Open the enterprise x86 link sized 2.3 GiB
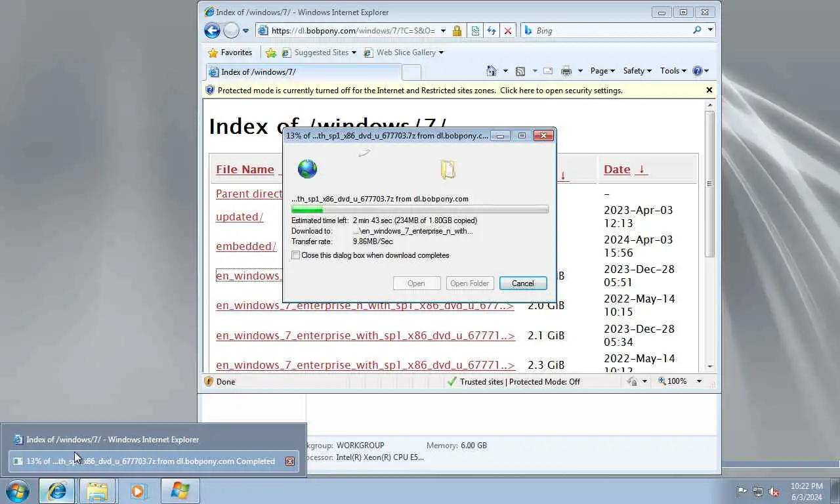Screen dimensions: 840x504 [366, 365]
